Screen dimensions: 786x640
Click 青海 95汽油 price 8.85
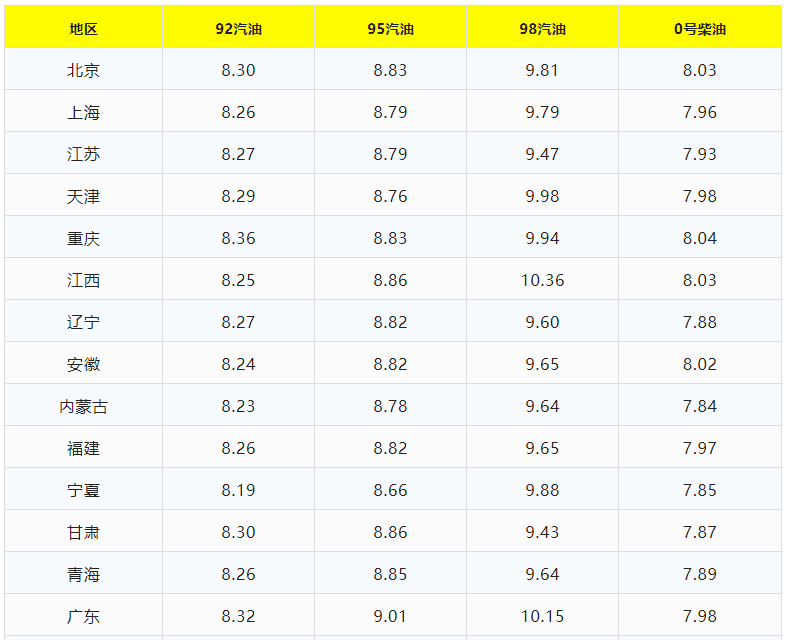[x=390, y=574]
